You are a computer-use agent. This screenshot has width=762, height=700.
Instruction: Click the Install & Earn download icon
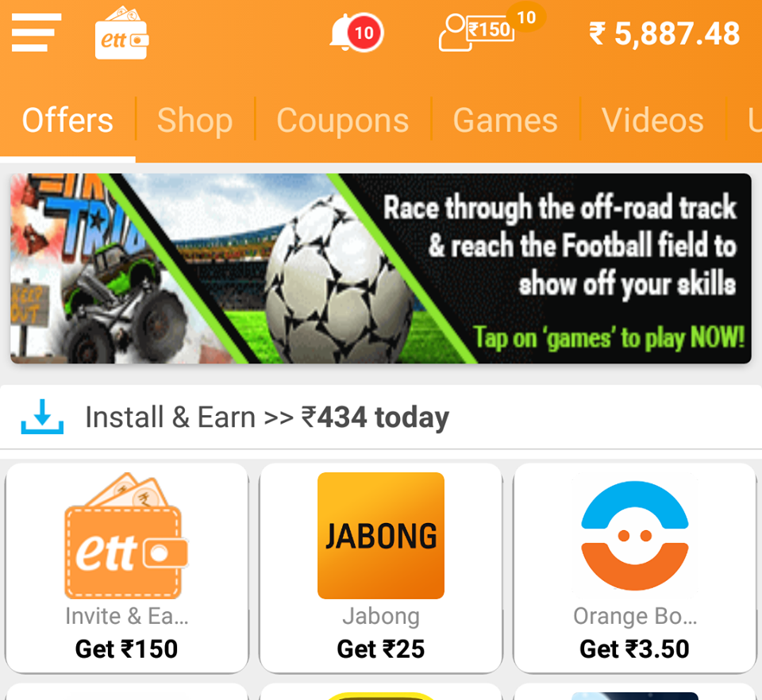point(42,417)
